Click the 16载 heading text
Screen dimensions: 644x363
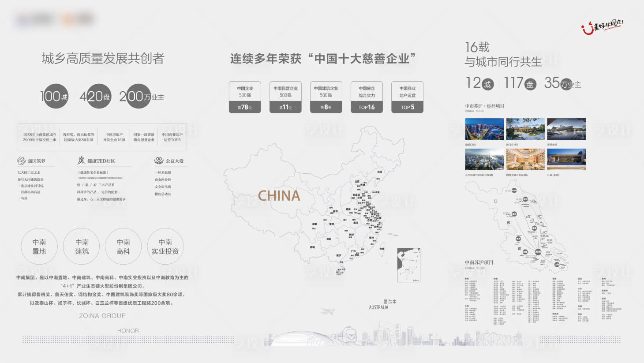click(477, 47)
